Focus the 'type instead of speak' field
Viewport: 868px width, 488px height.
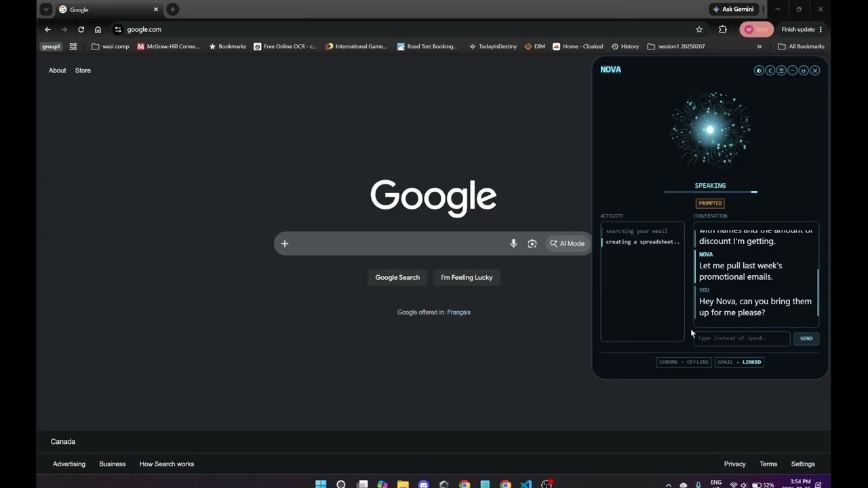pyautogui.click(x=742, y=338)
